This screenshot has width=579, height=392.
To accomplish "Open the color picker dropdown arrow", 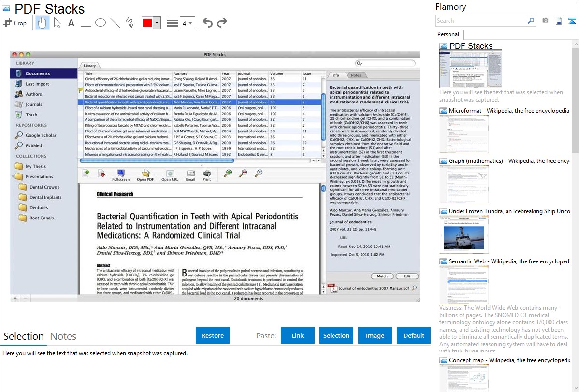I will (x=157, y=23).
